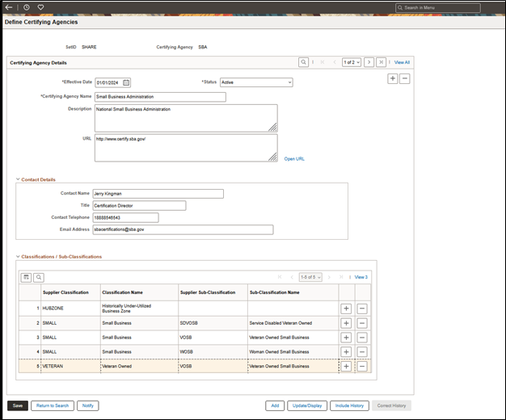Collapse the Classifications / Sub-Classifications section

coord(18,257)
